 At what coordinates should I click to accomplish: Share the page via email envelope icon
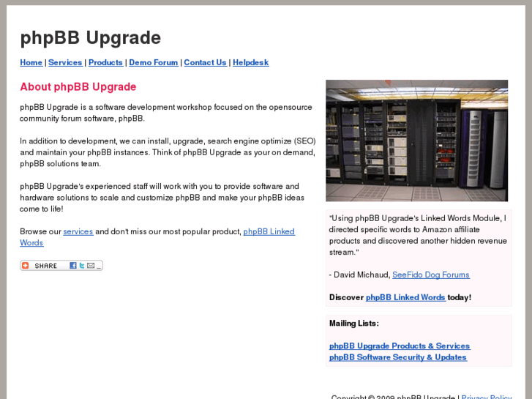[x=91, y=266]
